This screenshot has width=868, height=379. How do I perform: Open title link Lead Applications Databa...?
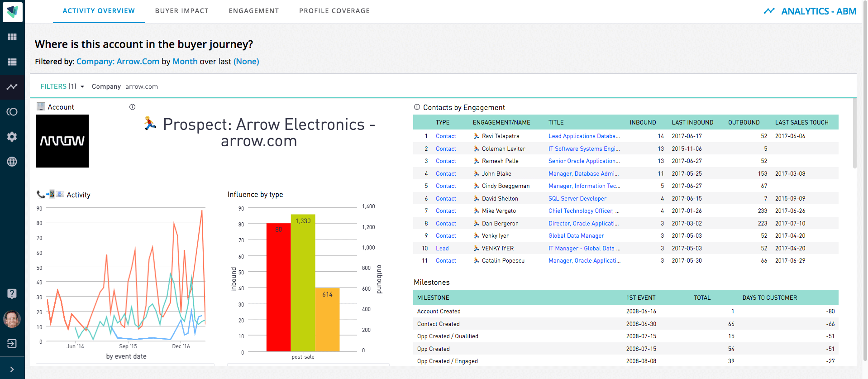coord(584,136)
